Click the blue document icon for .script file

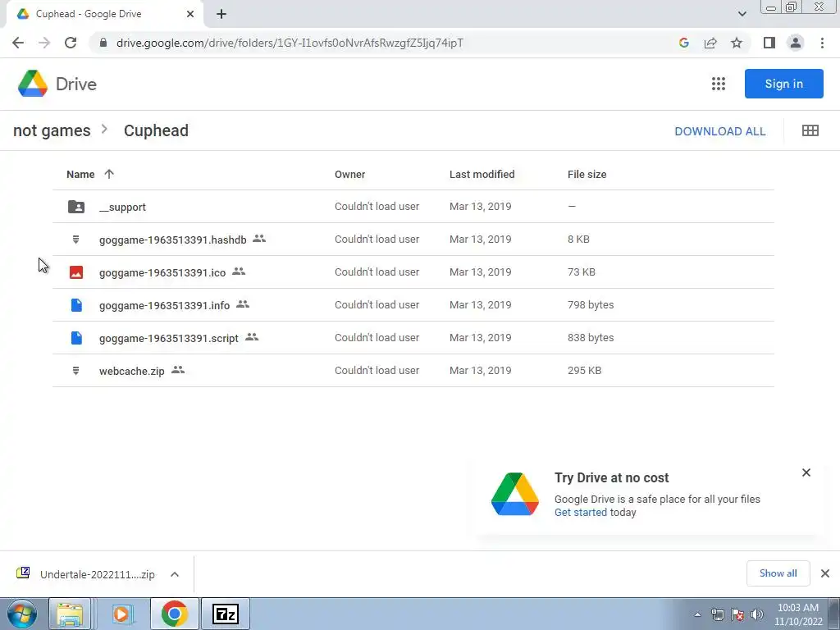point(76,337)
